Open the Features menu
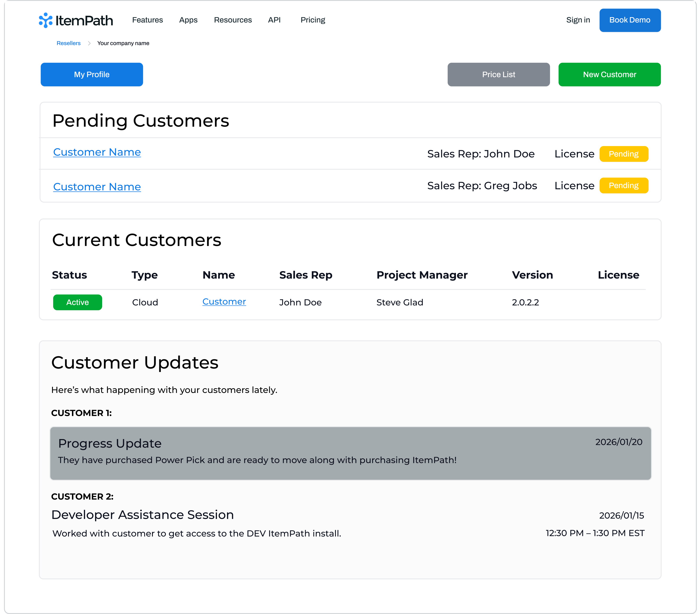Screen dimensions: 700x614 point(147,20)
